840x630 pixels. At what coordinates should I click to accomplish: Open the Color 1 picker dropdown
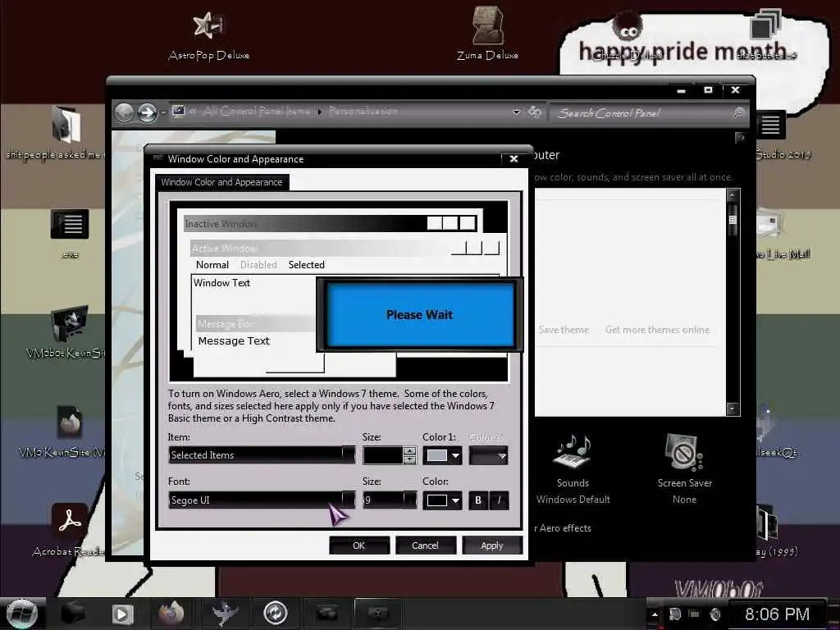pos(455,456)
